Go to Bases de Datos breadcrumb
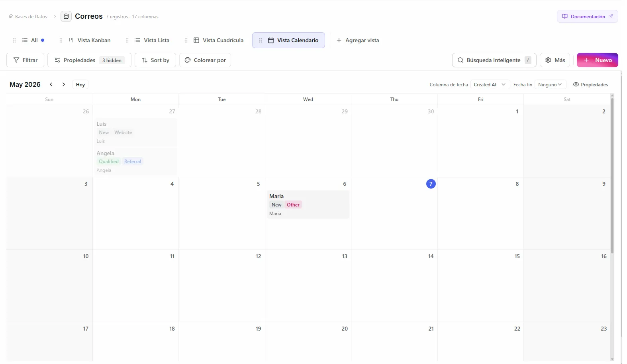 pos(28,17)
